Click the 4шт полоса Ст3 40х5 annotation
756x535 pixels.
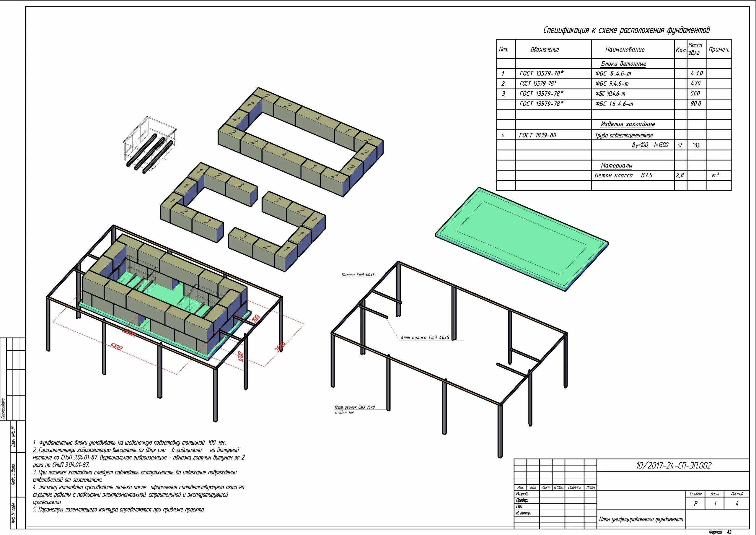coord(425,338)
